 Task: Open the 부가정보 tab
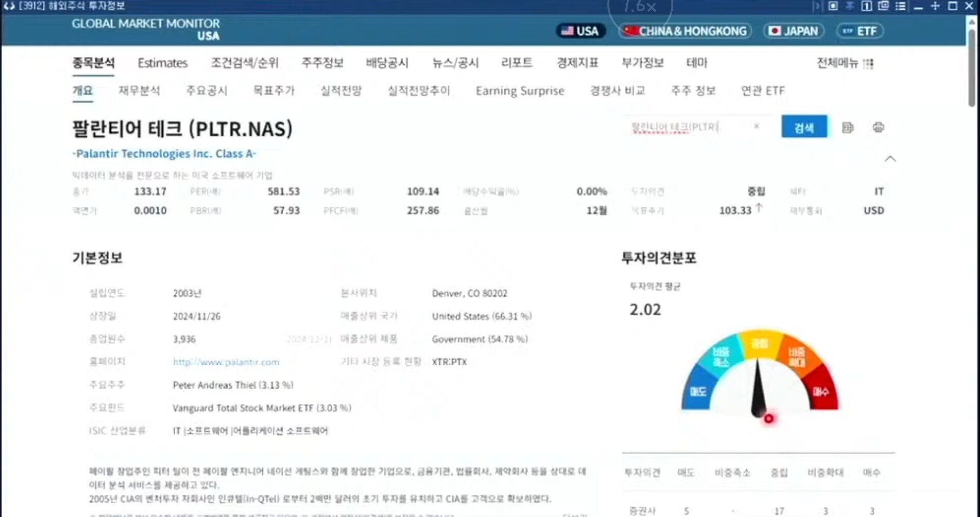[643, 63]
